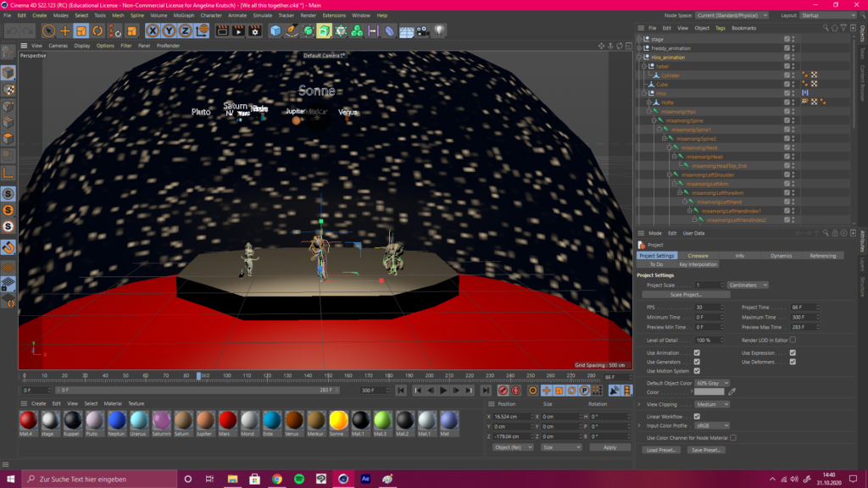Select the Move tool in top toolbar
868x488 pixels.
click(x=65, y=31)
